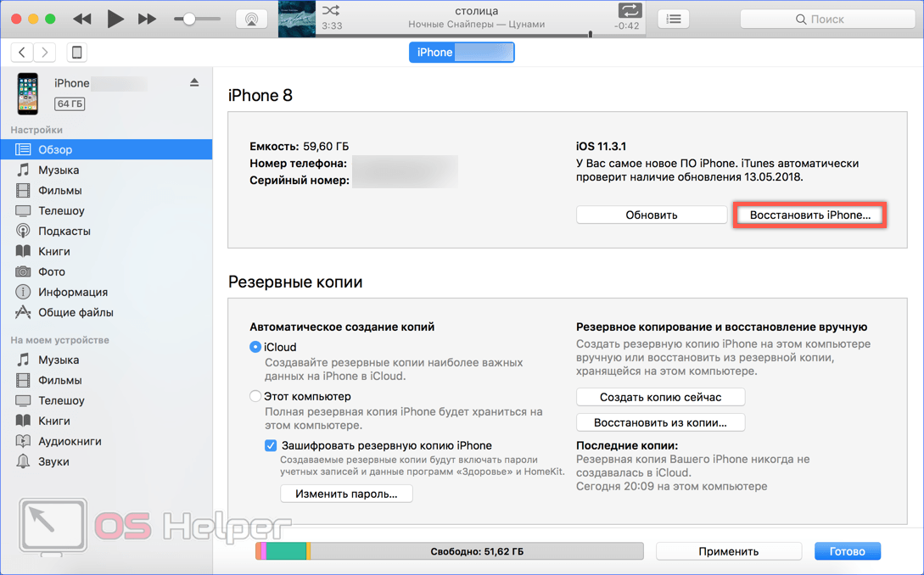
Task: Click the iPhone device icon in toolbar
Action: tap(76, 53)
